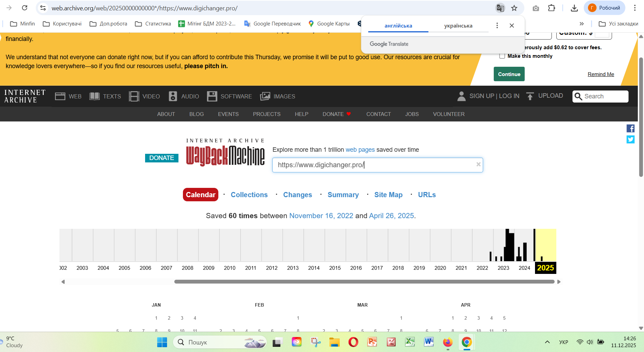Select year 2023 on the timeline
The width and height of the screenshot is (644, 352).
[503, 268]
